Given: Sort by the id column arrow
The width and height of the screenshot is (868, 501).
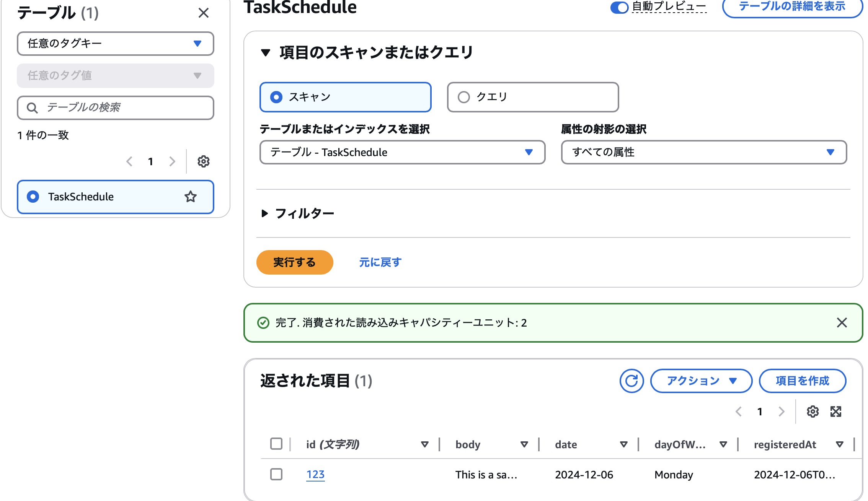Looking at the screenshot, I should click(424, 444).
